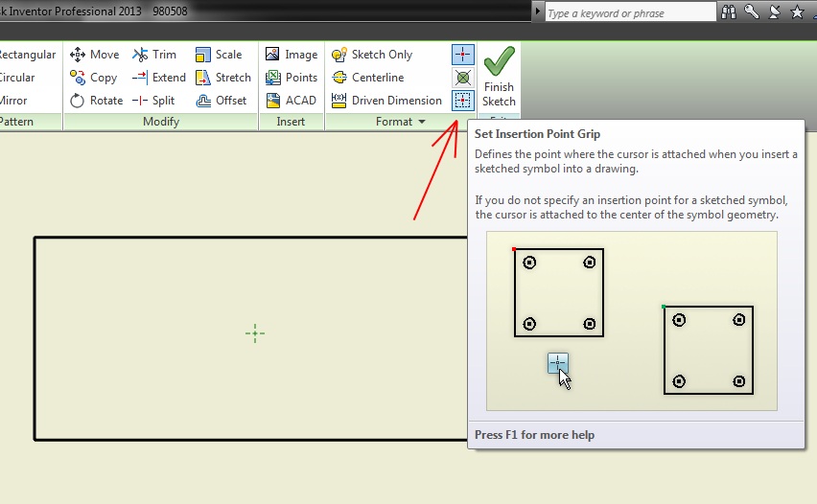Select the Circular pattern tool
This screenshot has height=504, width=817.
coord(17,77)
